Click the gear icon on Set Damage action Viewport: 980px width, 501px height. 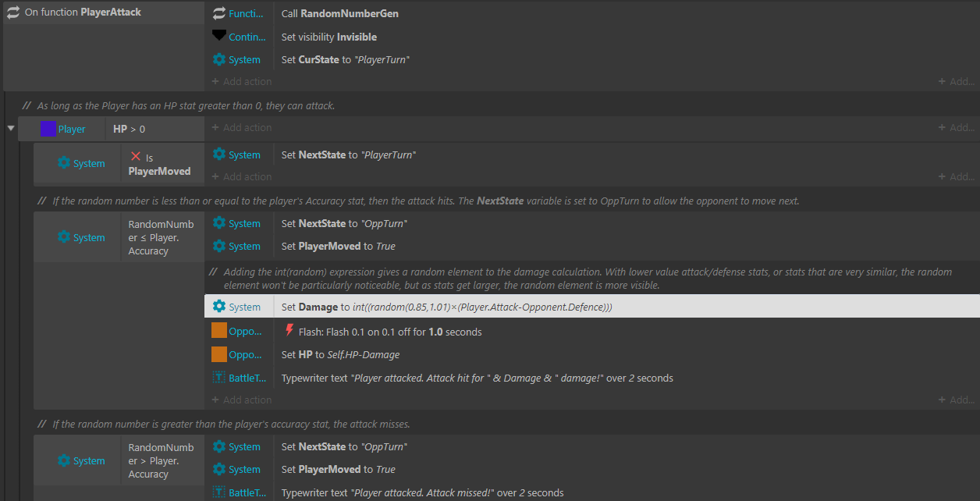[219, 307]
